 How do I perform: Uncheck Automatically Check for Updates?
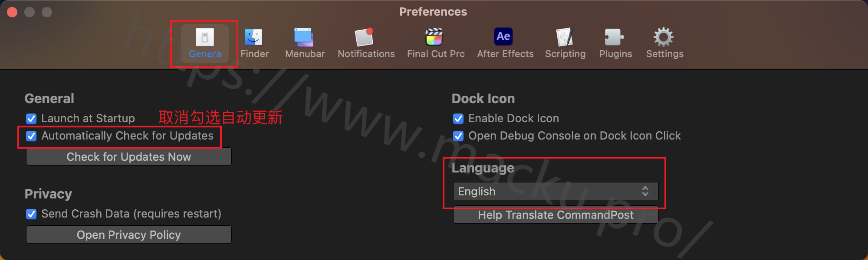coord(31,136)
